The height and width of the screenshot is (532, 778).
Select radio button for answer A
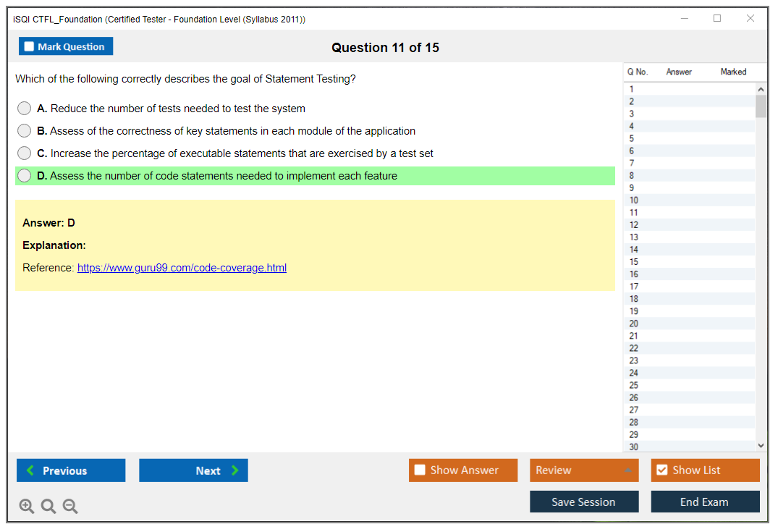click(25, 109)
